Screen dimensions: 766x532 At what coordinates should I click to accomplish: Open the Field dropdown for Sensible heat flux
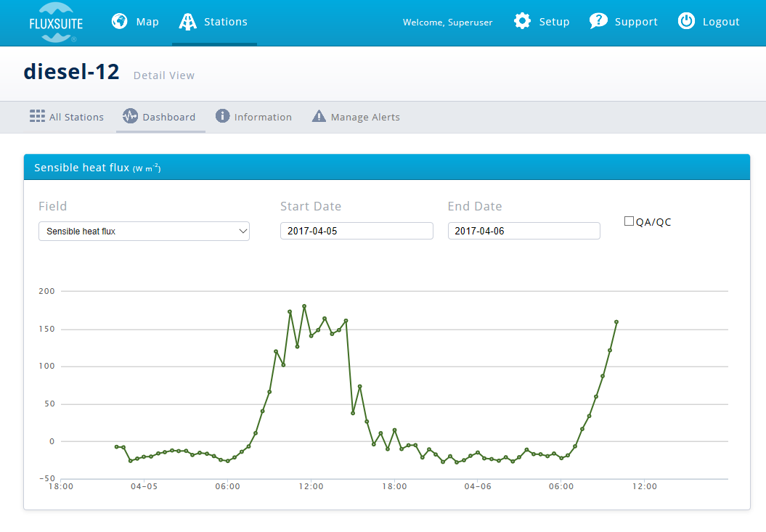(x=144, y=232)
